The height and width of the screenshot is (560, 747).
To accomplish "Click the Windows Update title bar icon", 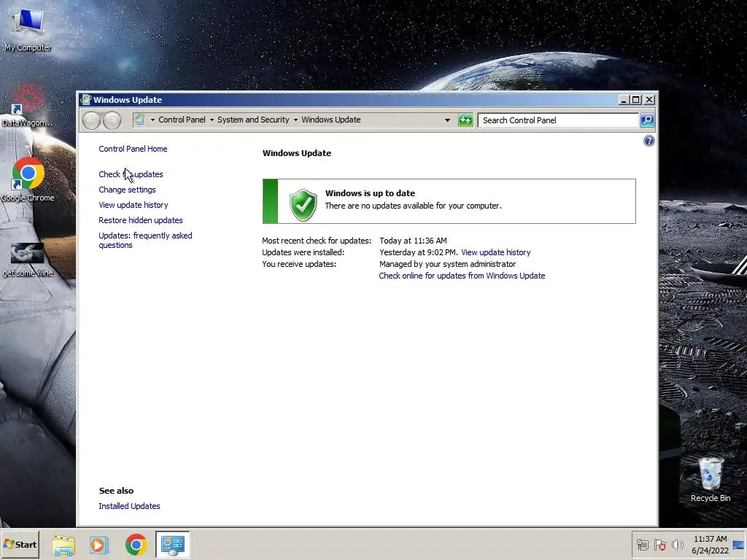I will click(86, 99).
